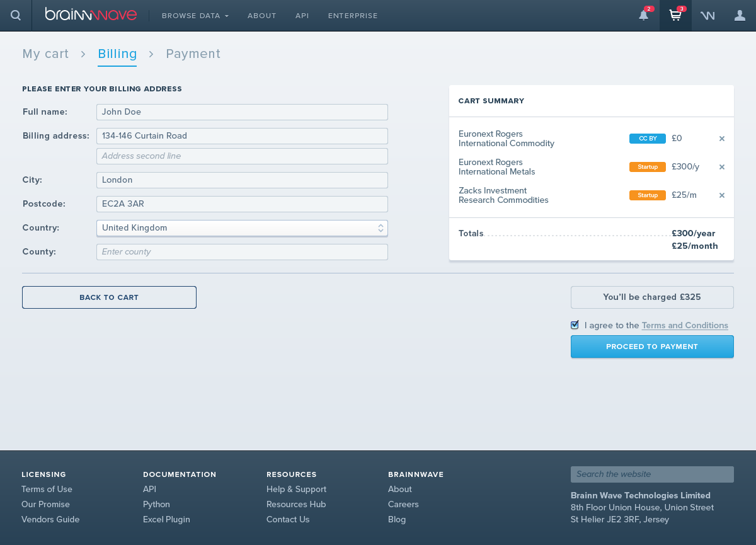Go to the Payment step

[x=193, y=54]
